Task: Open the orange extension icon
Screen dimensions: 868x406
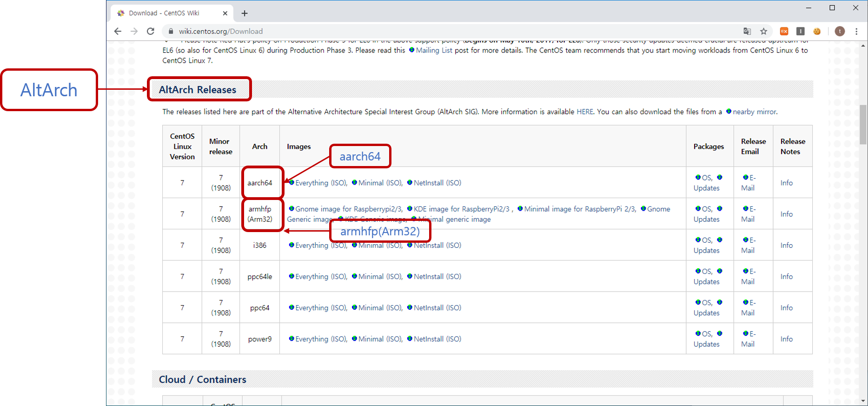Action: (x=784, y=31)
